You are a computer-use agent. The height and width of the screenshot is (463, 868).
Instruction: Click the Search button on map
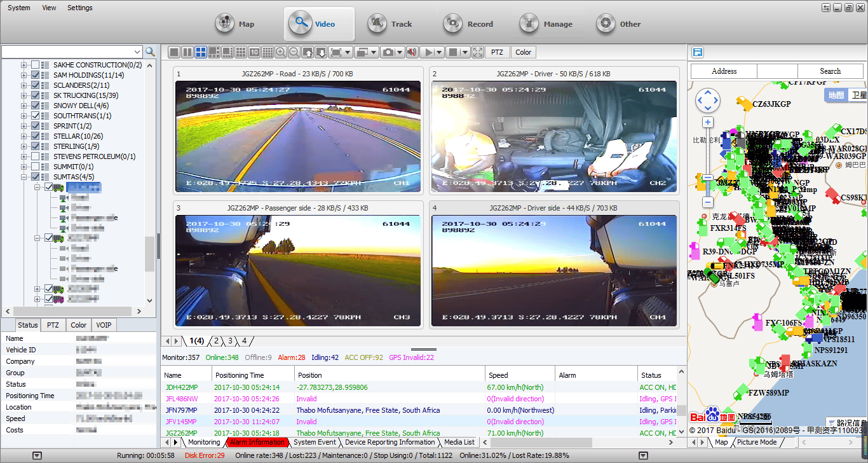830,71
